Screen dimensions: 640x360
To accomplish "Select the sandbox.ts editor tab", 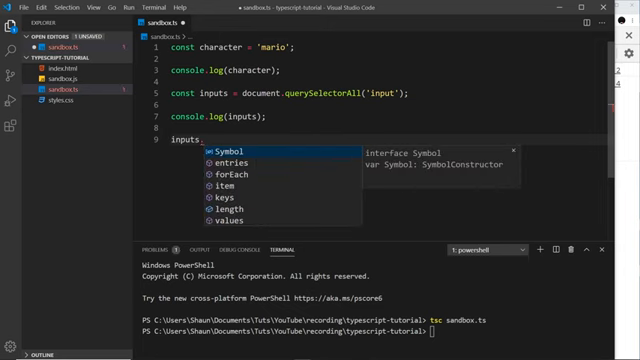I will [162, 23].
